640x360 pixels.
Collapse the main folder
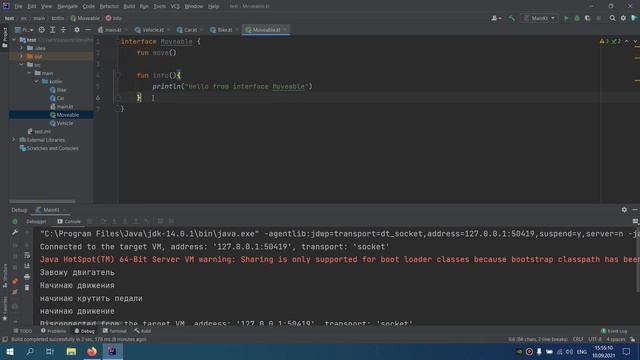(29, 73)
